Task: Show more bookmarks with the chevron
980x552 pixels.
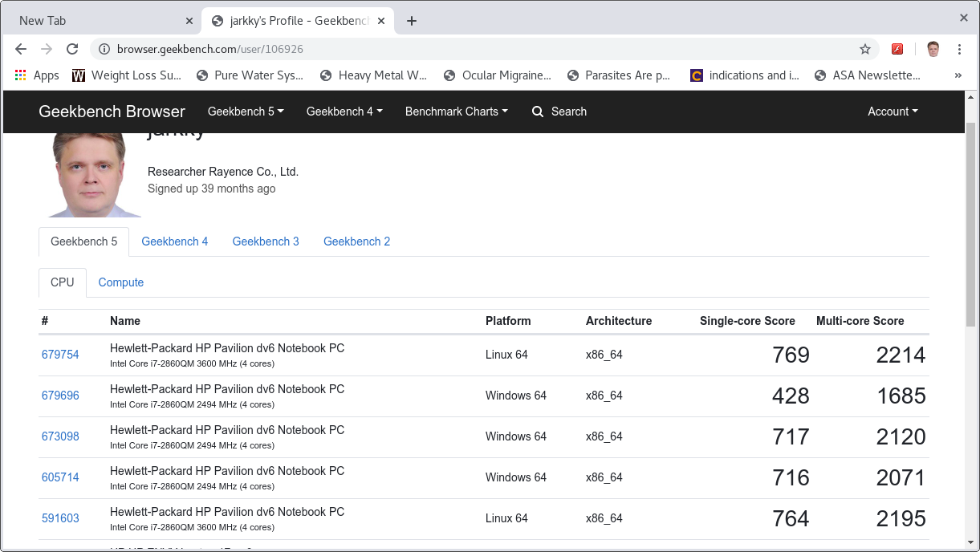Action: [x=958, y=75]
